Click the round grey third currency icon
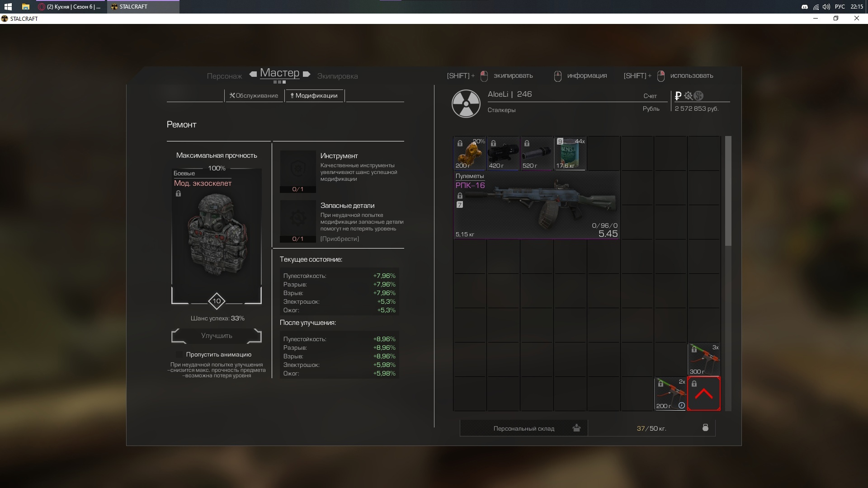Viewport: 868px width, 488px height. click(699, 96)
